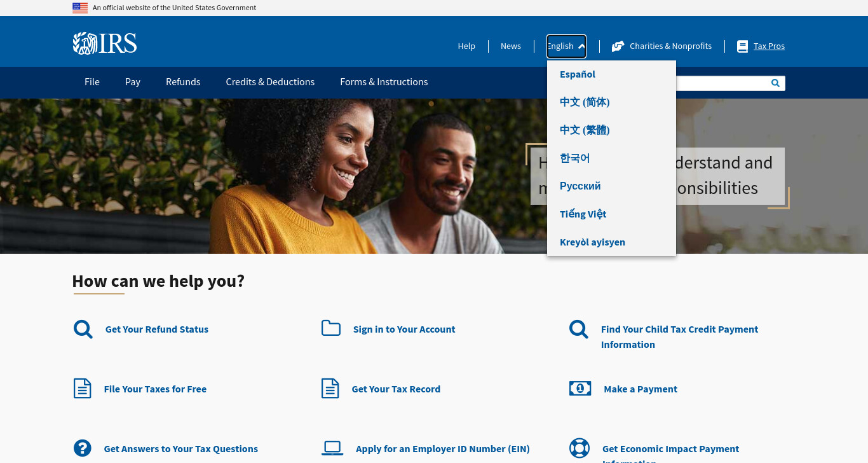Switch language to Kreyòl ayisyen

[x=592, y=242]
